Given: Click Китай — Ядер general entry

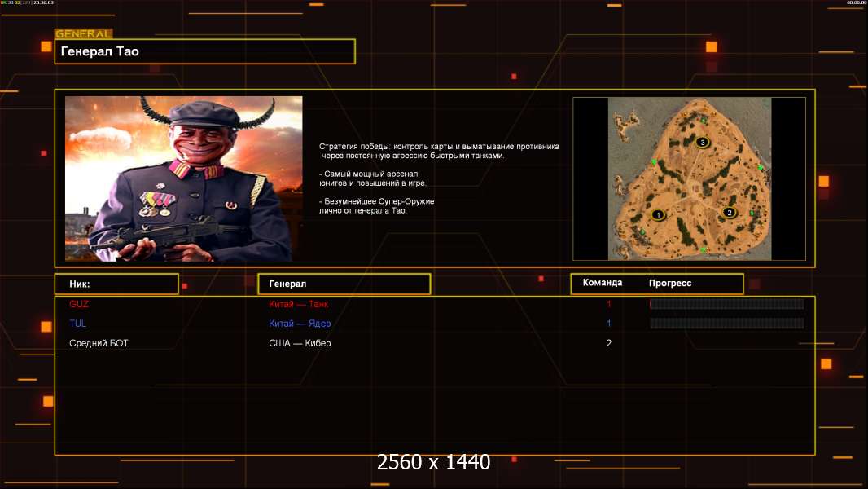Looking at the screenshot, I should [x=300, y=324].
